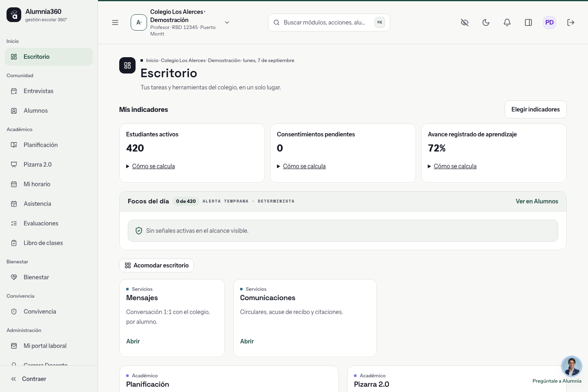Click the 72% learning progress value
Viewport: 588px width, 392px height.
(437, 148)
